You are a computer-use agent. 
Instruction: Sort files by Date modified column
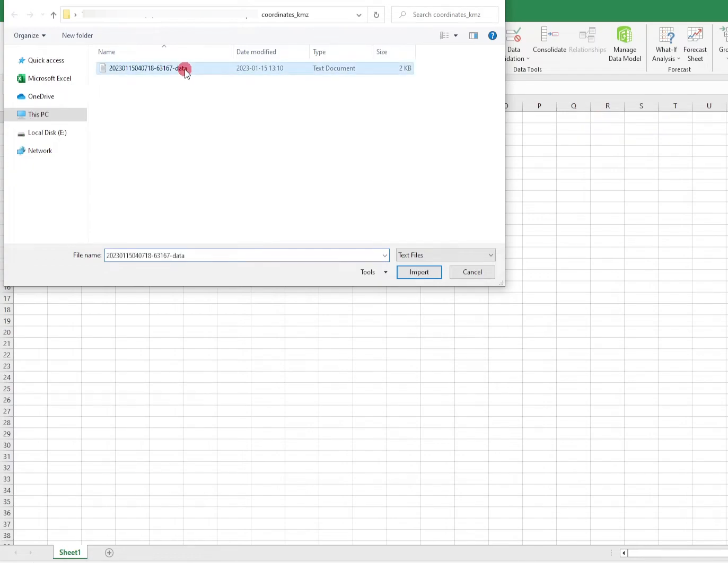(257, 51)
